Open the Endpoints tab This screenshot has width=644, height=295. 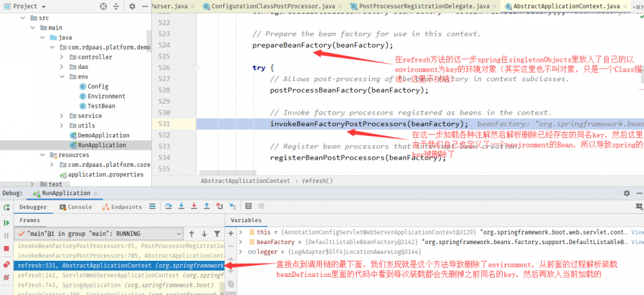coord(122,207)
